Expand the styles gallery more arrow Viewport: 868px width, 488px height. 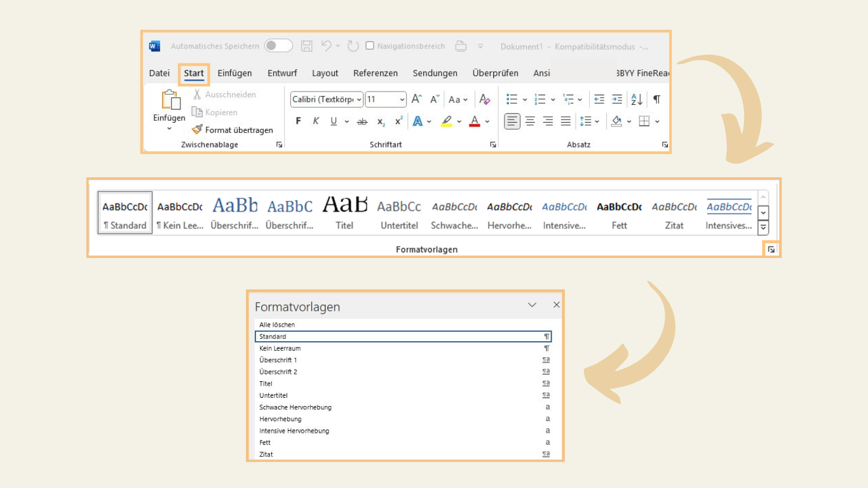763,227
